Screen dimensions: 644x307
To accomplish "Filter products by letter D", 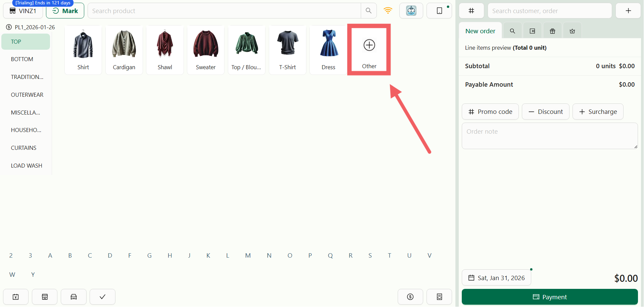I will (x=110, y=256).
